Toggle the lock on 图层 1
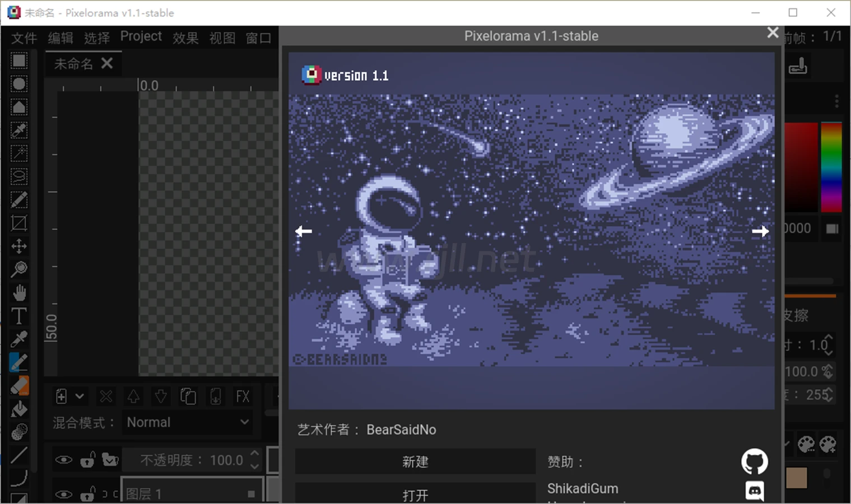851x504 pixels. point(87,494)
